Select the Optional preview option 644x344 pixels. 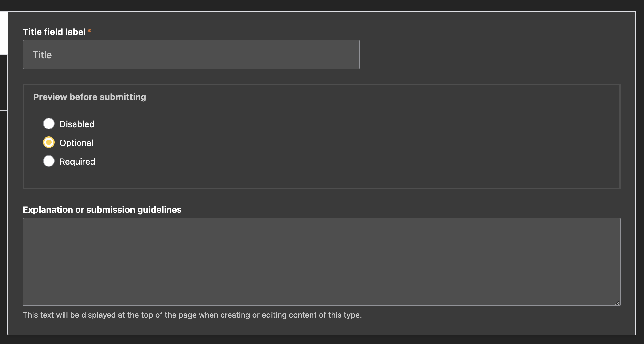[48, 142]
